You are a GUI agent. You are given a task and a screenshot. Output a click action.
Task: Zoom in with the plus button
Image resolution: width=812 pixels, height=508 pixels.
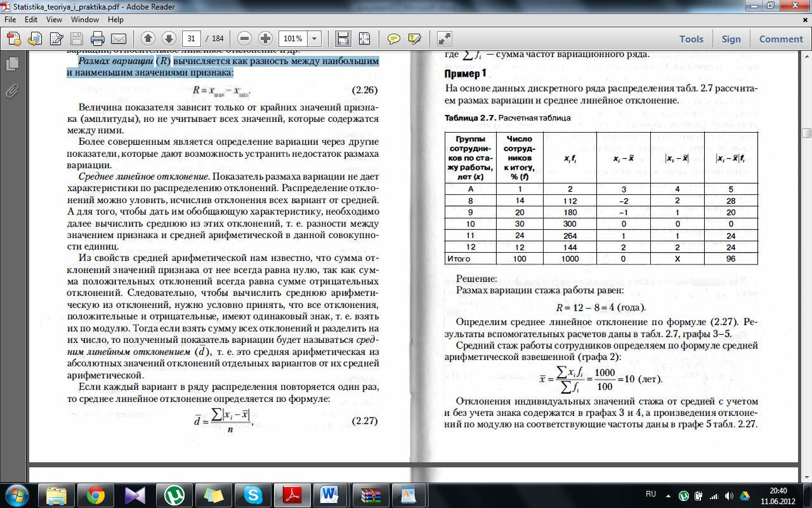[x=265, y=39]
